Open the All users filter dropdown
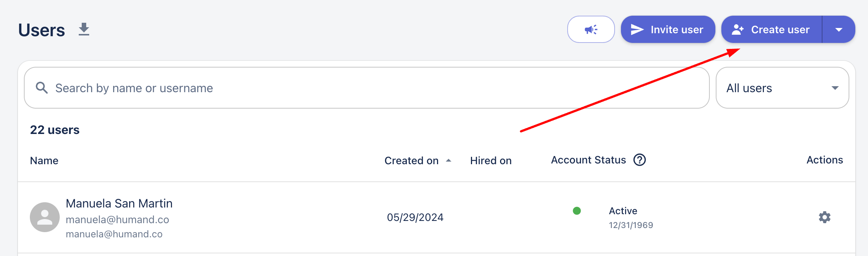The width and height of the screenshot is (868, 256). tap(782, 88)
